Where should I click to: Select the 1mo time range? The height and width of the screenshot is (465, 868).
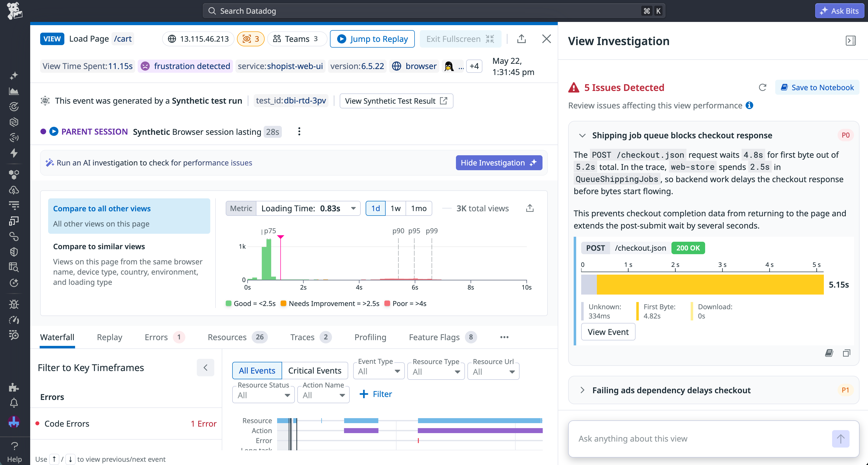tap(419, 208)
